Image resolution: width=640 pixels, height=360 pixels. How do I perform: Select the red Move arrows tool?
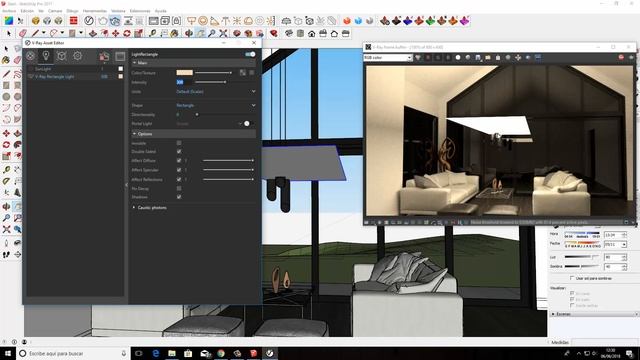pos(116,33)
